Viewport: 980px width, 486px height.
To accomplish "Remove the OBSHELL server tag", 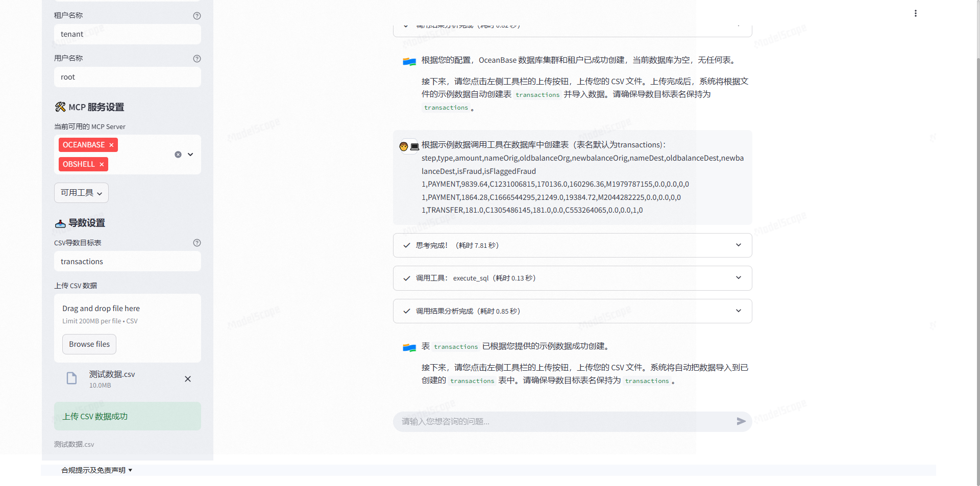I will coord(102,164).
